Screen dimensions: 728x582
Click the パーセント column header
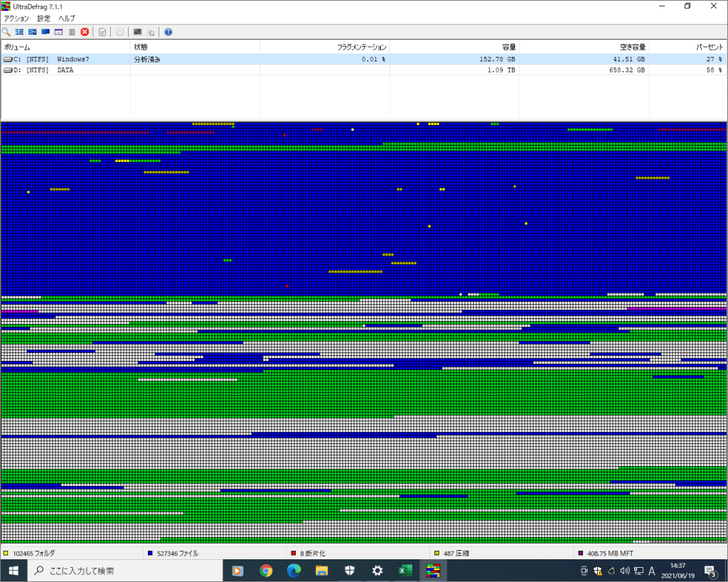point(687,47)
